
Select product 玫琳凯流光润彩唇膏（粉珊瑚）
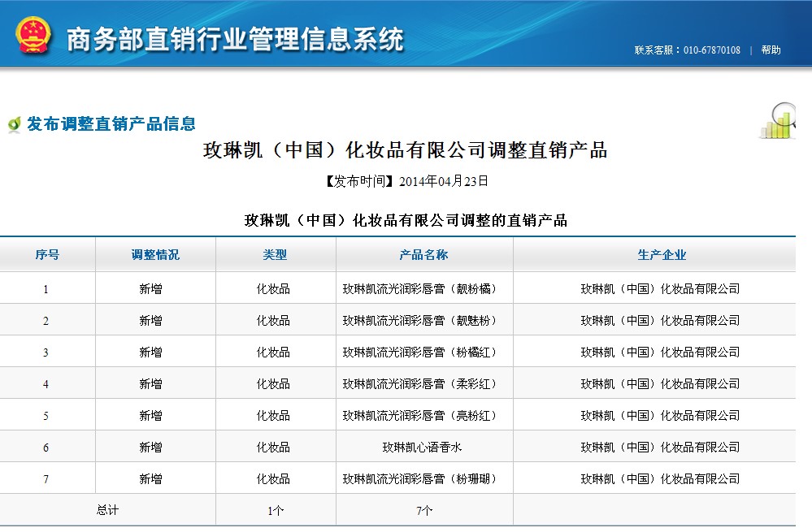pyautogui.click(x=419, y=479)
